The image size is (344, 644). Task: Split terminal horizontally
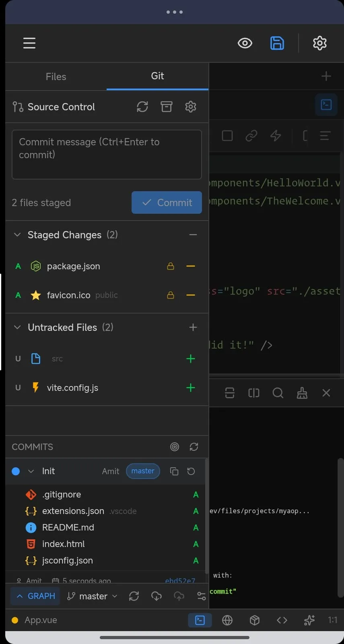(230, 393)
